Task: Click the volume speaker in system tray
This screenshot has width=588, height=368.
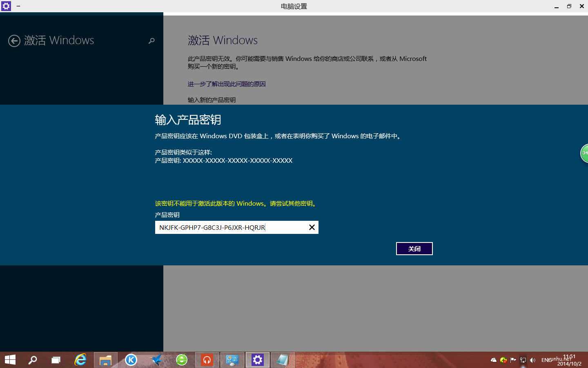Action: [532, 360]
